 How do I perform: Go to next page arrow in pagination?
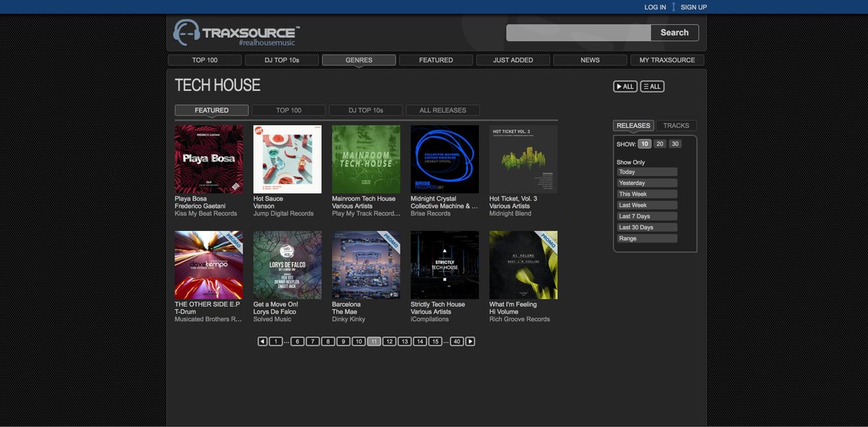[x=470, y=342]
